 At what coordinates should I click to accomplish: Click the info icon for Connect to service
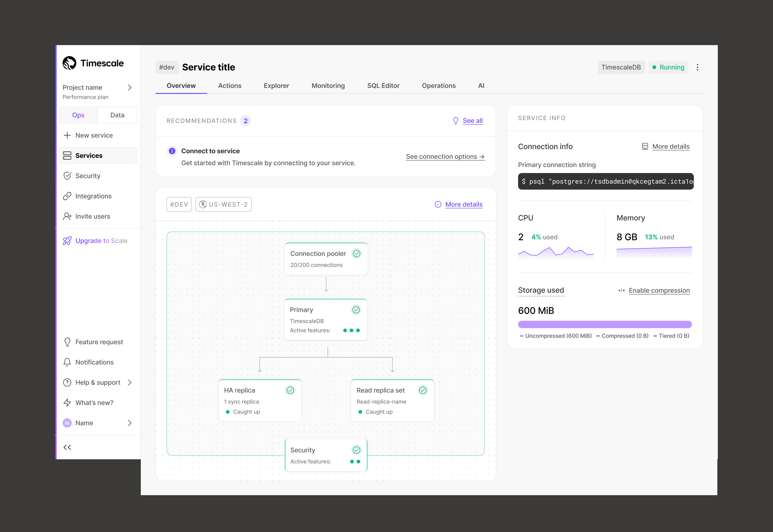pos(172,151)
